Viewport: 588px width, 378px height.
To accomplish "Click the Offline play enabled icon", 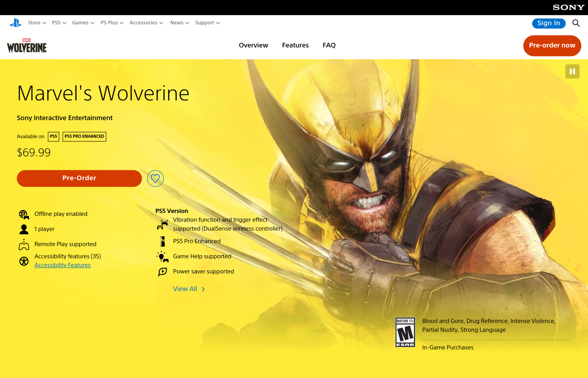I will click(x=24, y=214).
